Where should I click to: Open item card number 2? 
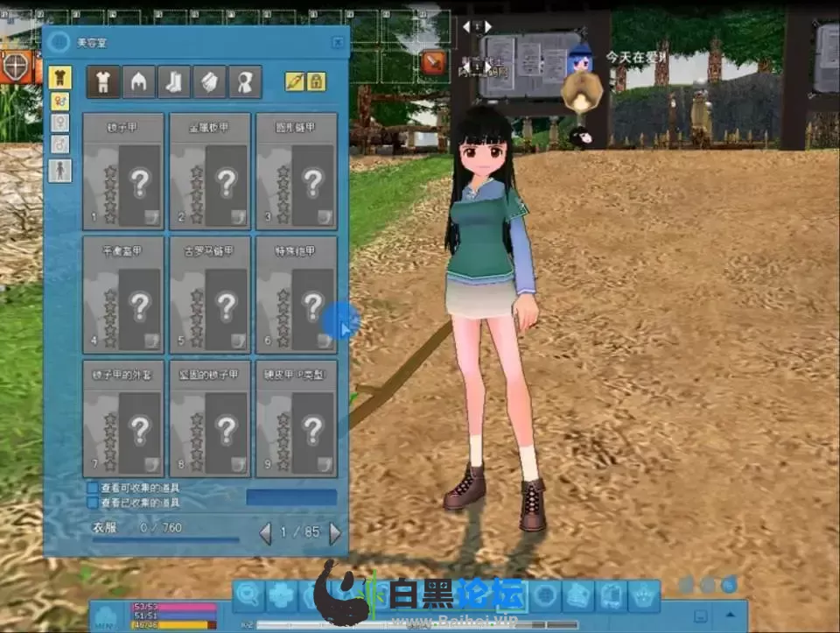[x=210, y=172]
